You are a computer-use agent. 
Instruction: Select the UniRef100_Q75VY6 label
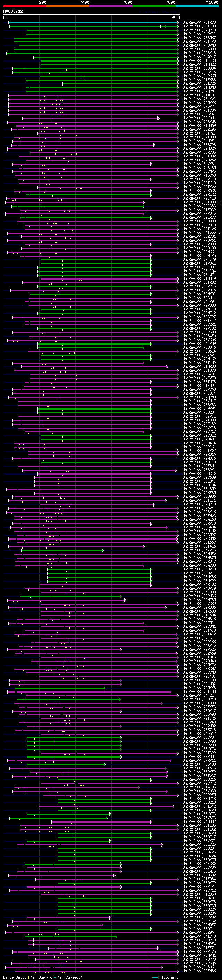coord(199,103)
